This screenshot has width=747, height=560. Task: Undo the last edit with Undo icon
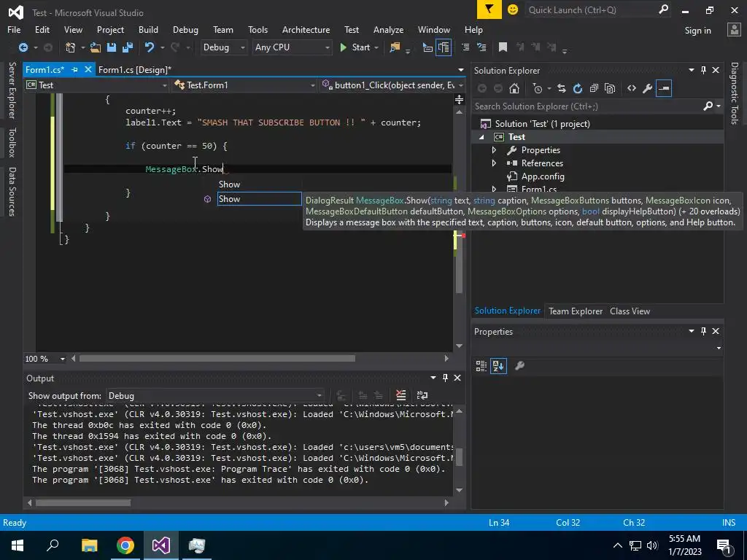point(150,47)
